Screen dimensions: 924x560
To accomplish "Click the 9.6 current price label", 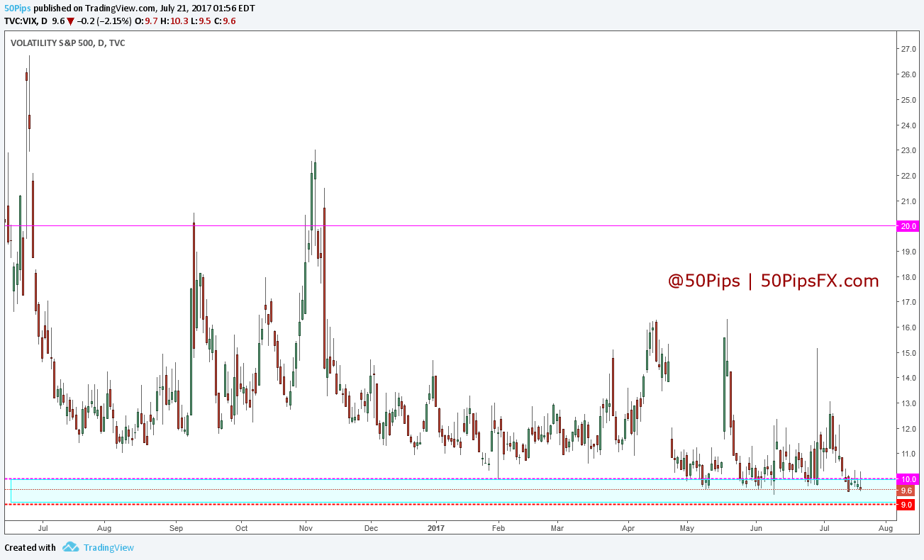I will tap(906, 490).
